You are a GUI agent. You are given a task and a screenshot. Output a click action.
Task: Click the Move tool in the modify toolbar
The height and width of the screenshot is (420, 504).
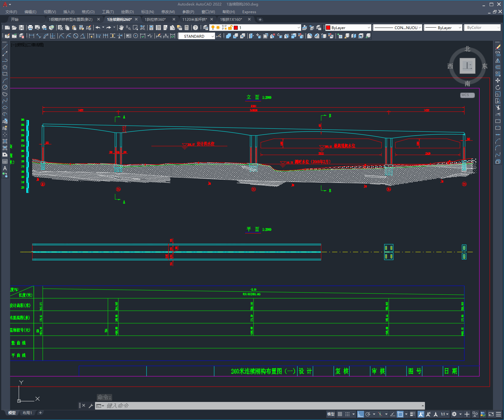click(x=498, y=81)
